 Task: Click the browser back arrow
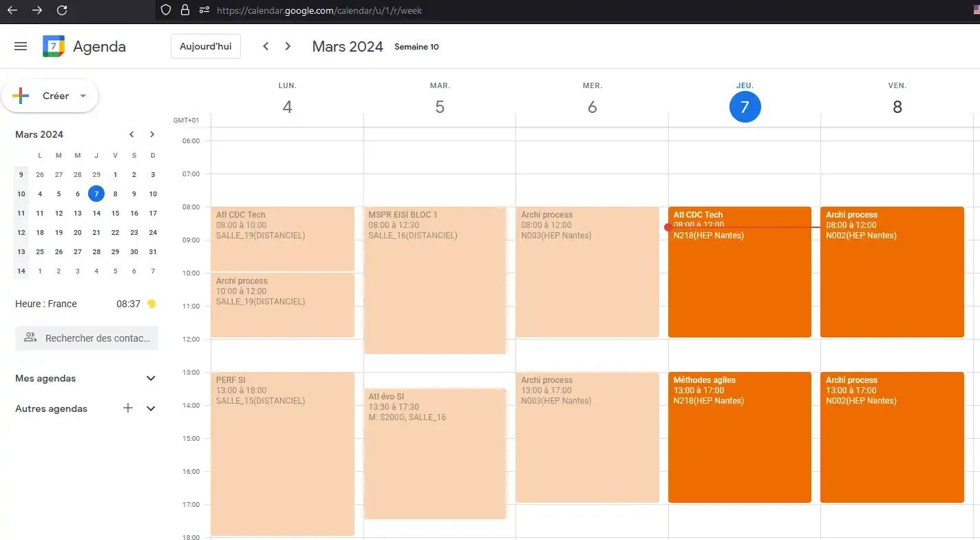point(12,10)
